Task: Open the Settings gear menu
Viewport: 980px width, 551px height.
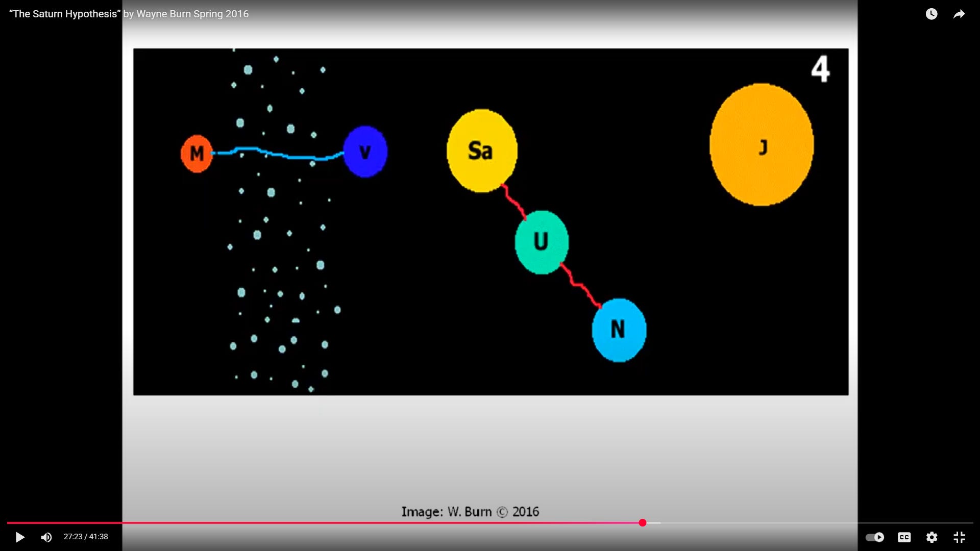Action: point(932,537)
